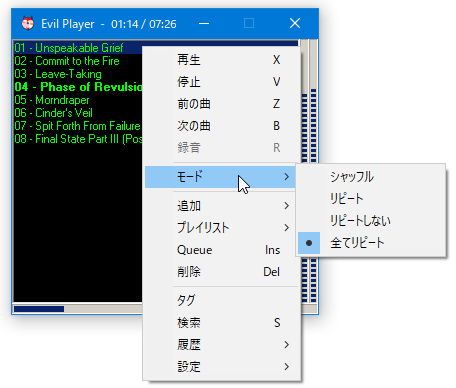456x388 pixels.
Task: Select track 07 - Spit Forth From Failure
Action: point(78,126)
